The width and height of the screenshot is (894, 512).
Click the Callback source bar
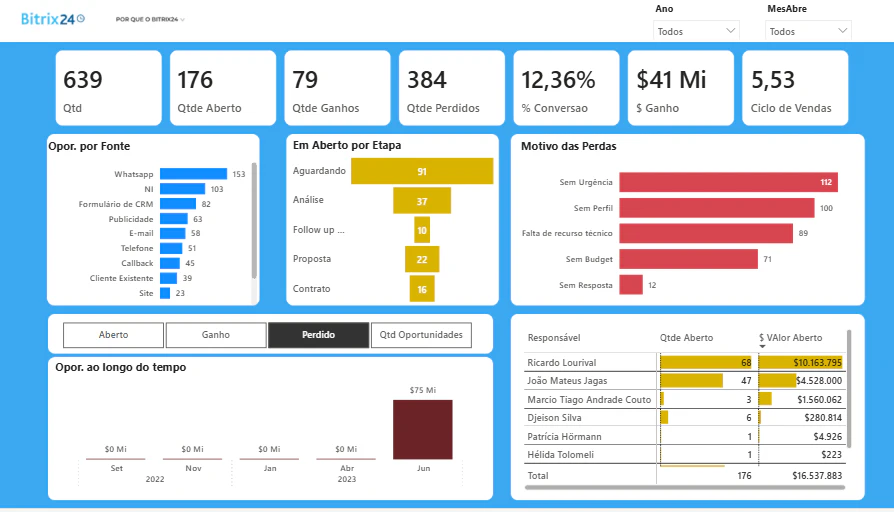[170, 263]
